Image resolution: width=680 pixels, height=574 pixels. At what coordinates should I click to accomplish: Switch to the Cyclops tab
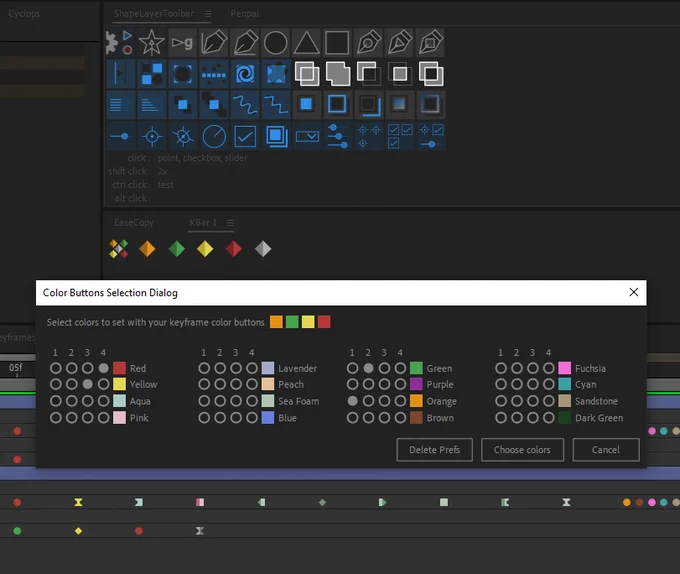24,13
